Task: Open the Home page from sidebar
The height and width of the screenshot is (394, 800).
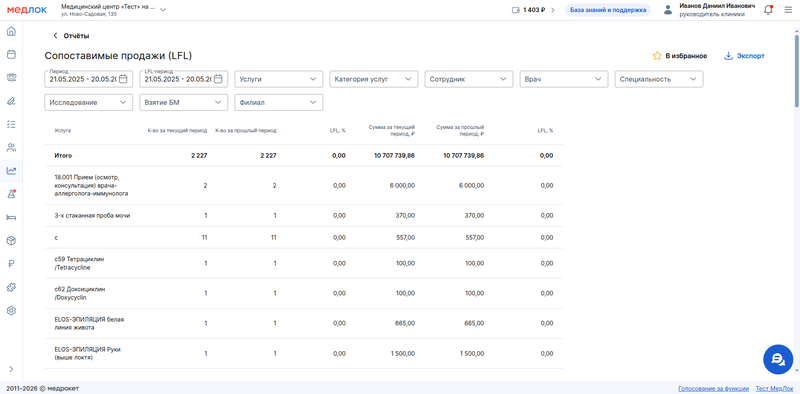Action: pyautogui.click(x=11, y=31)
